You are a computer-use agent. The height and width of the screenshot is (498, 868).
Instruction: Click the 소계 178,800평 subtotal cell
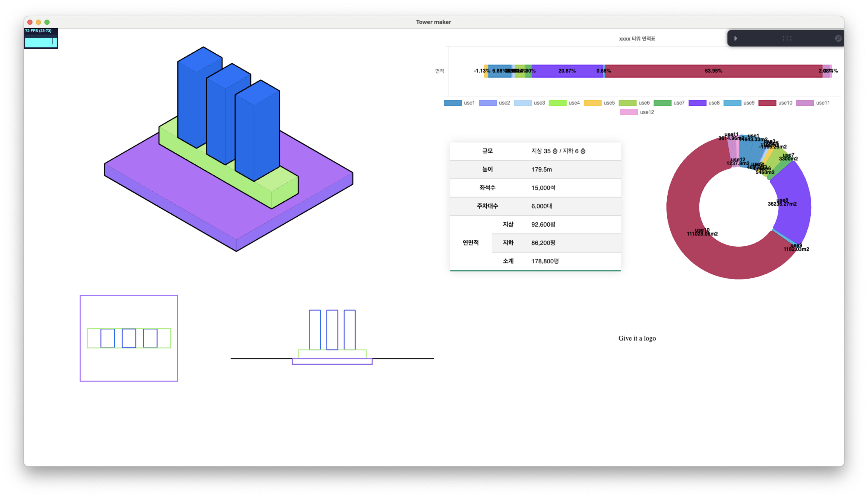click(545, 261)
